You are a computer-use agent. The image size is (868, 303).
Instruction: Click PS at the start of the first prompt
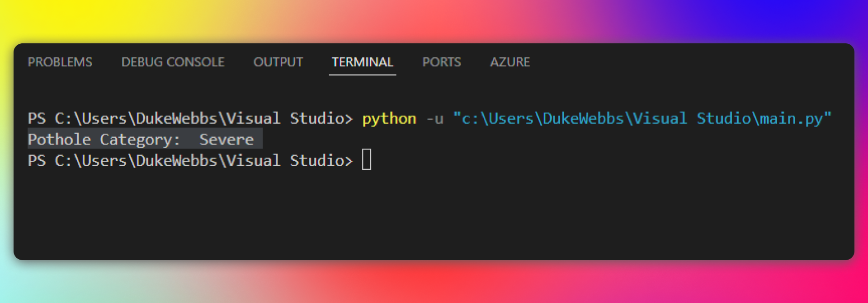coord(37,118)
